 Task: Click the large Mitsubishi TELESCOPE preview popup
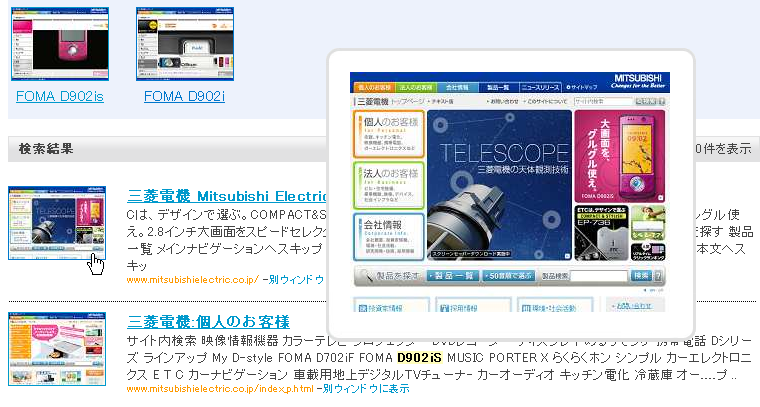[x=511, y=193]
